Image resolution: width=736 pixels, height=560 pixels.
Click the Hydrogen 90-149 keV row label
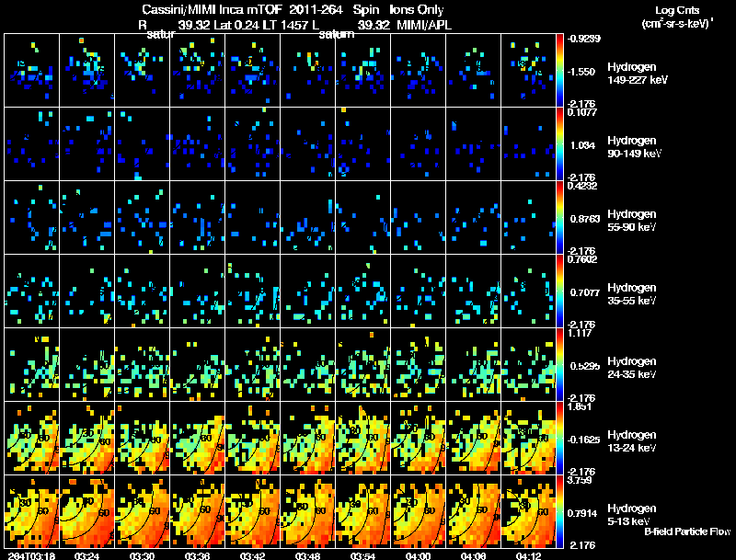pos(634,147)
